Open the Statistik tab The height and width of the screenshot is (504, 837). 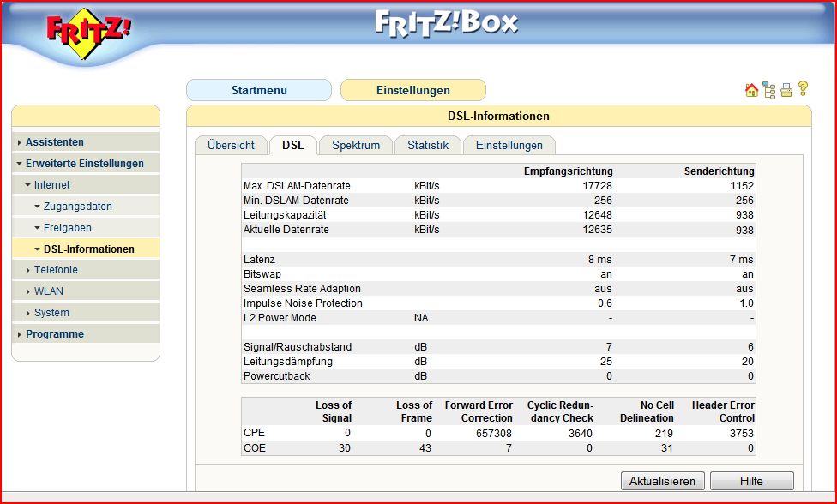tap(428, 145)
